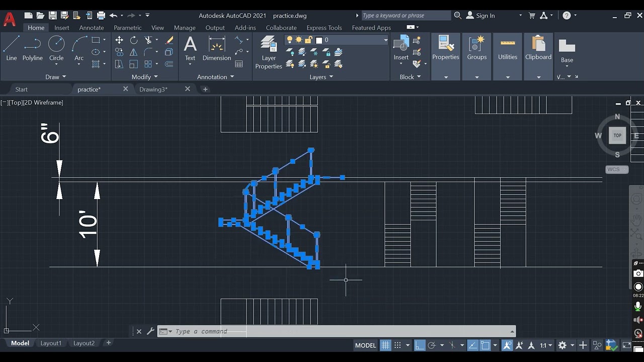The height and width of the screenshot is (362, 644).
Task: Activate the Rotate tool
Action: 134,40
